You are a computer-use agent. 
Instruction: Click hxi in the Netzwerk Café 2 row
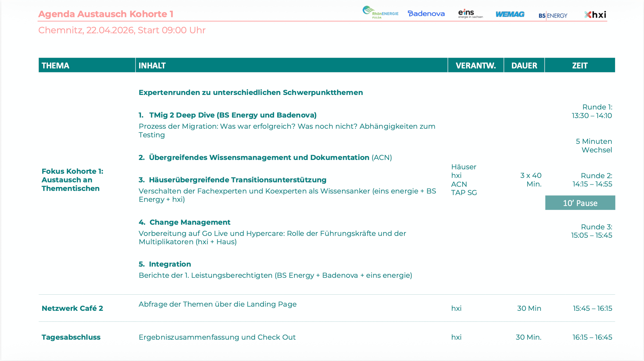[456, 309]
